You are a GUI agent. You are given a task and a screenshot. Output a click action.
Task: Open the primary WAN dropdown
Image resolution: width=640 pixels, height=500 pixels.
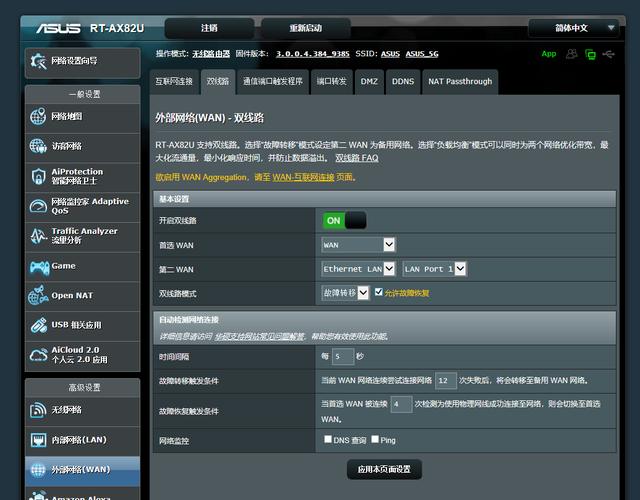(x=358, y=245)
